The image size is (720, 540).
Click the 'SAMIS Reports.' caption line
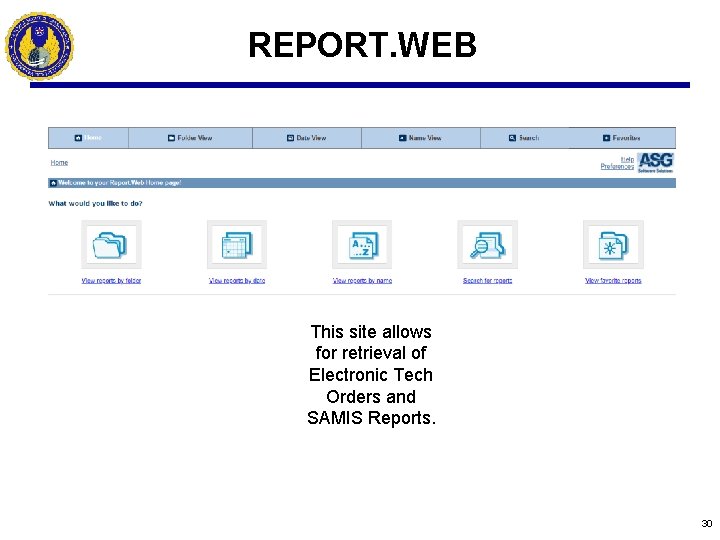[371, 418]
